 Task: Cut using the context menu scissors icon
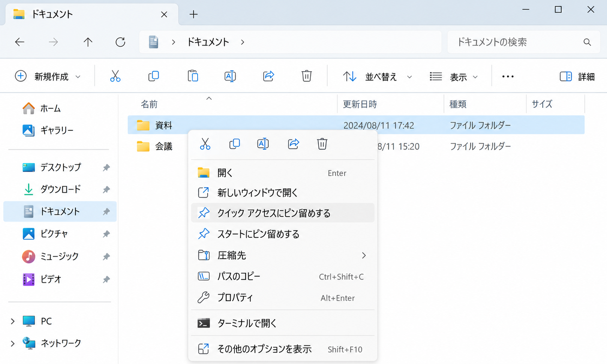(205, 144)
